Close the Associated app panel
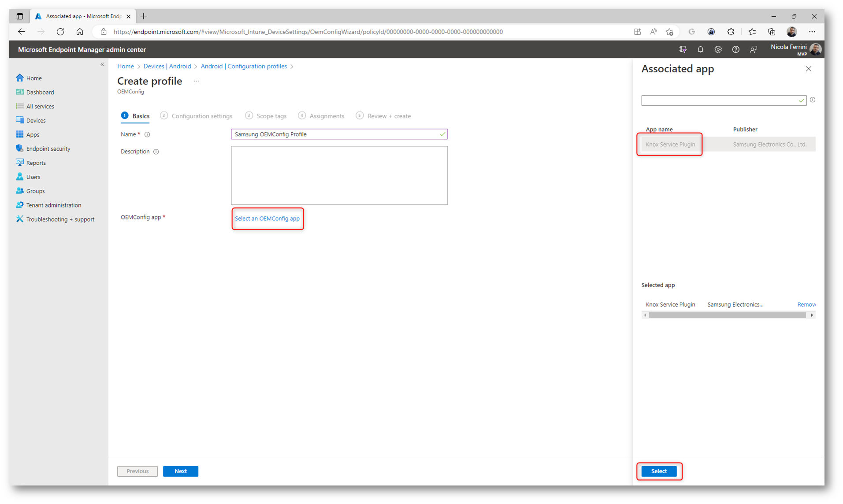Viewport: 843px width, 504px height. coord(808,69)
